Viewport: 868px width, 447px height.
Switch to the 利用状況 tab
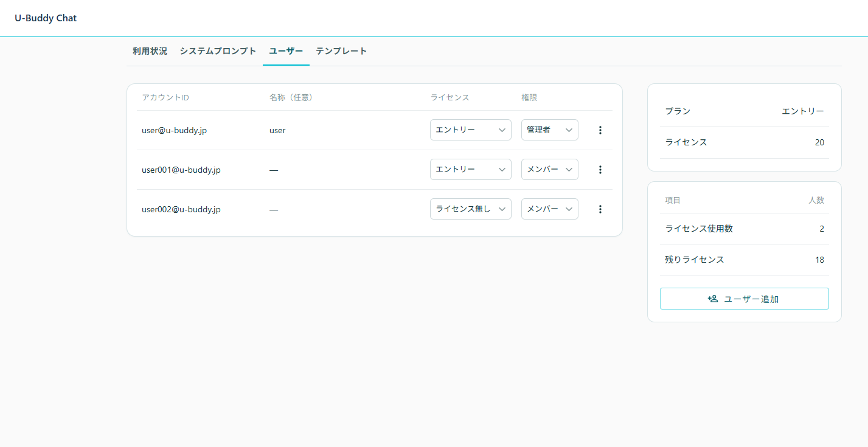(x=150, y=51)
